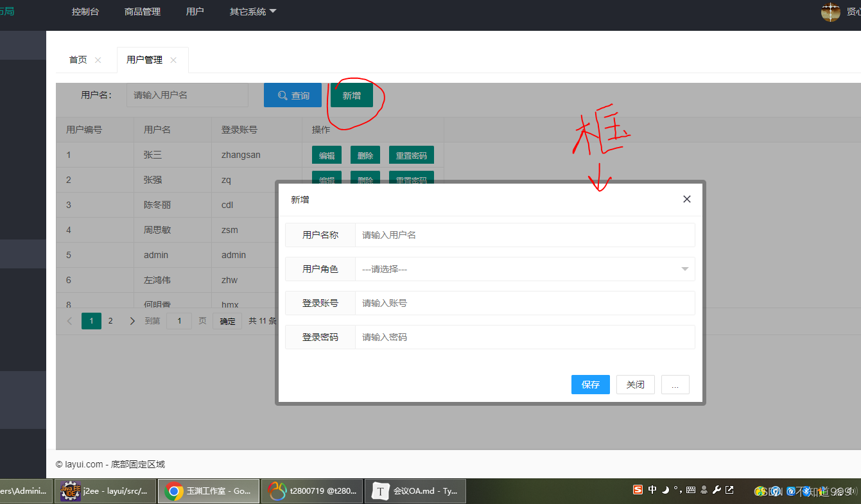The height and width of the screenshot is (504, 861).
Task: Switch to the Chrome 玉渊工作室 taskbar window
Action: (x=209, y=491)
